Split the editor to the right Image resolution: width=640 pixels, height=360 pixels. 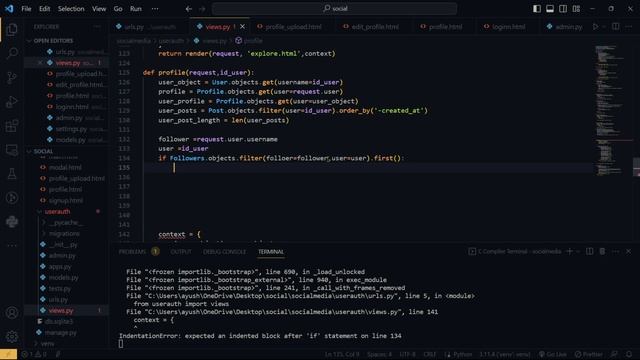pos(616,27)
